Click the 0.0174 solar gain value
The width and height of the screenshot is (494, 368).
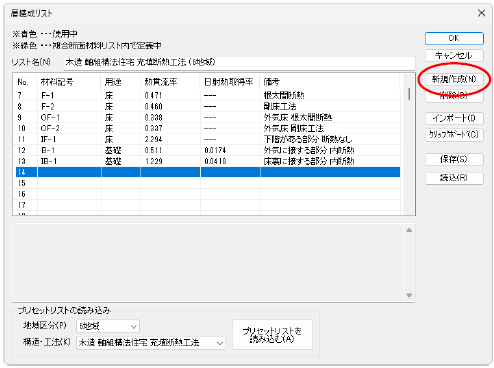point(215,150)
